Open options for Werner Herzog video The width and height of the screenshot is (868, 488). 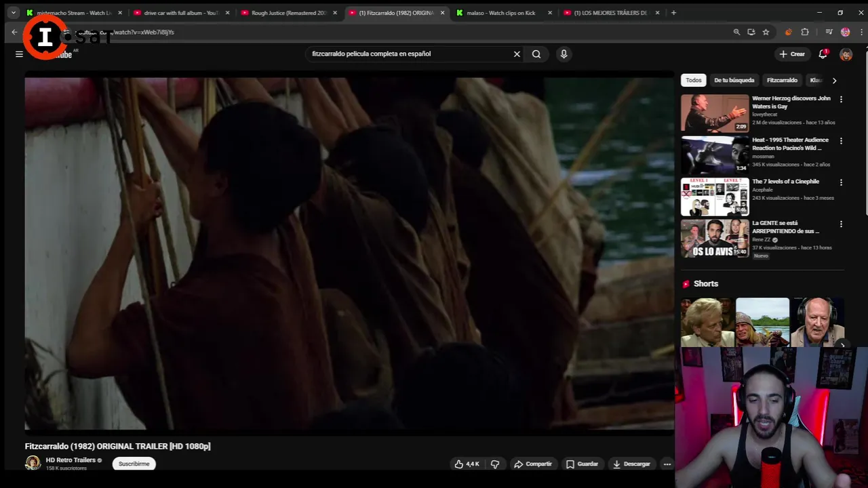[x=841, y=100]
